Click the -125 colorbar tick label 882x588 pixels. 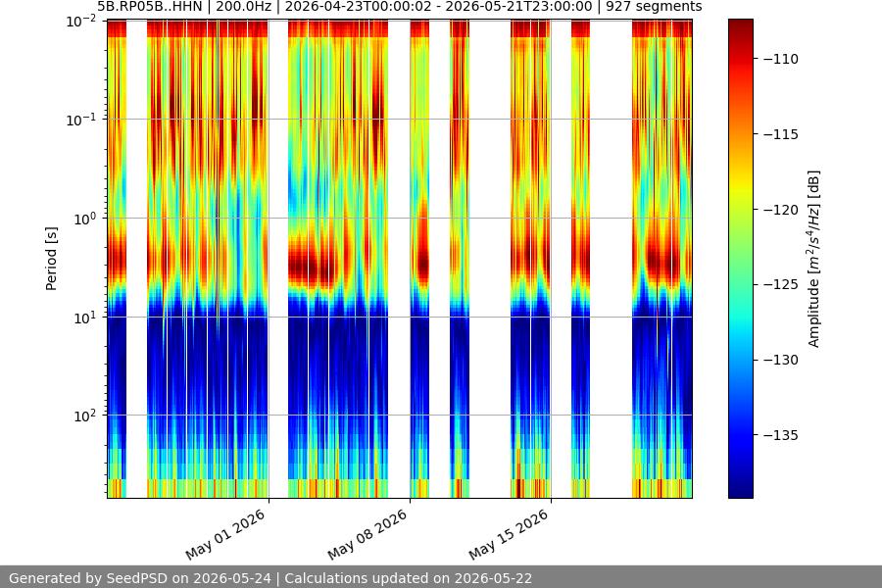click(x=781, y=285)
